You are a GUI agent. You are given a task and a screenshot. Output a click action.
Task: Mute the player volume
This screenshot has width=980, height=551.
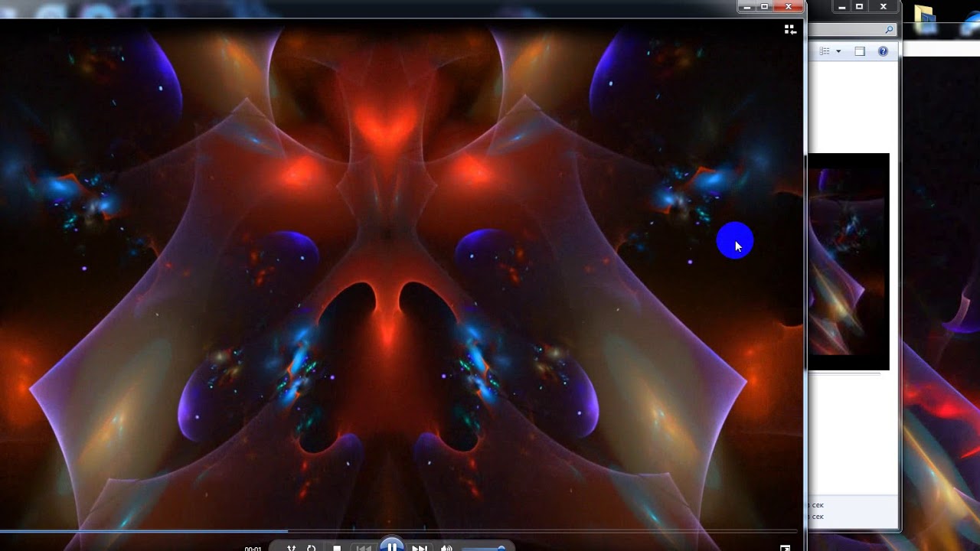point(446,549)
